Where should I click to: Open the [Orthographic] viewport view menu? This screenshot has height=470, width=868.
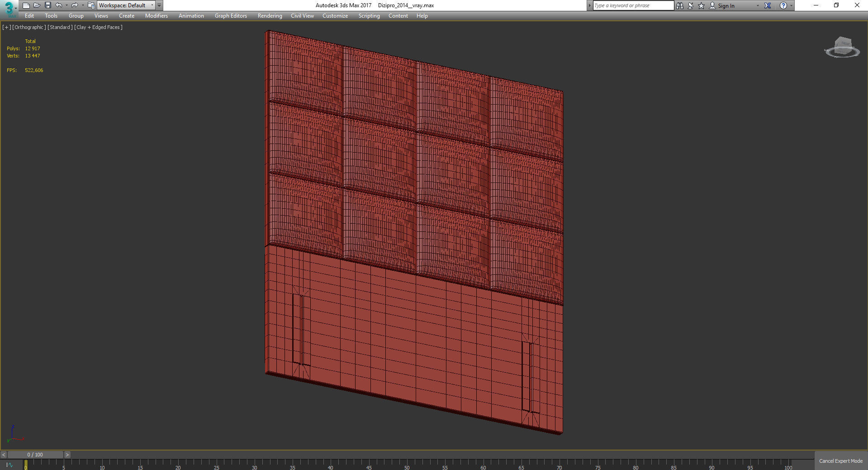pos(29,27)
